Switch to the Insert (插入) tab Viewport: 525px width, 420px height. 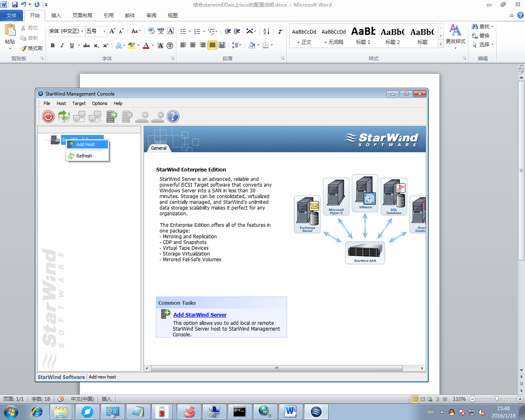[x=56, y=15]
